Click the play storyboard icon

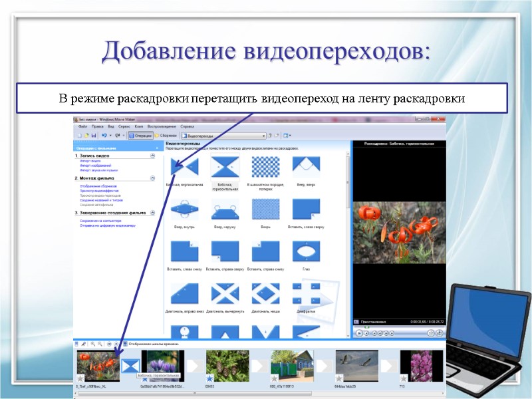(x=116, y=344)
